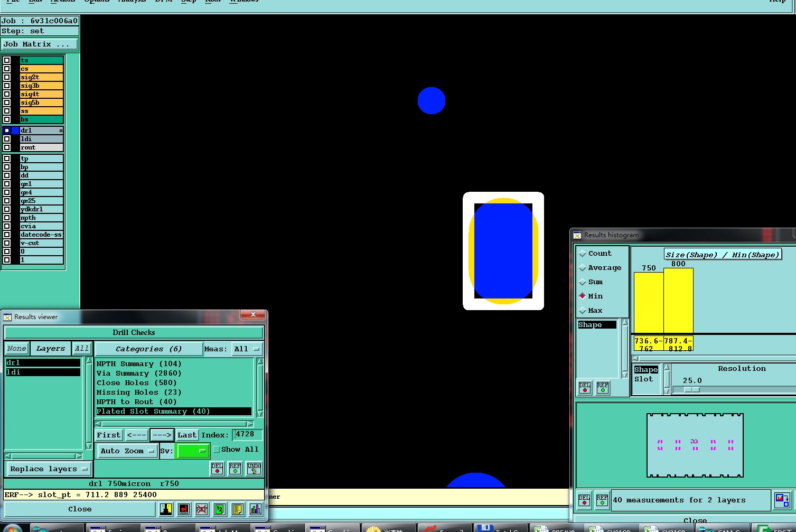Open the Auto Zoom dropdown
The width and height of the screenshot is (796, 532).
[x=128, y=451]
